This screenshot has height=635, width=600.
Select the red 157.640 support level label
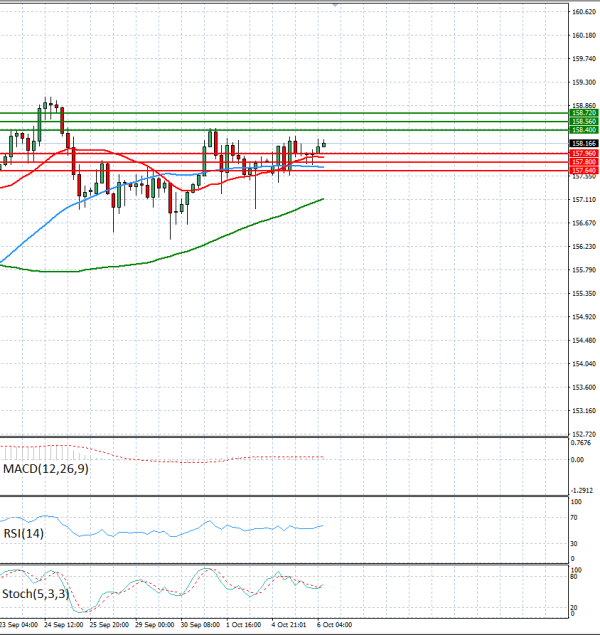[x=584, y=170]
